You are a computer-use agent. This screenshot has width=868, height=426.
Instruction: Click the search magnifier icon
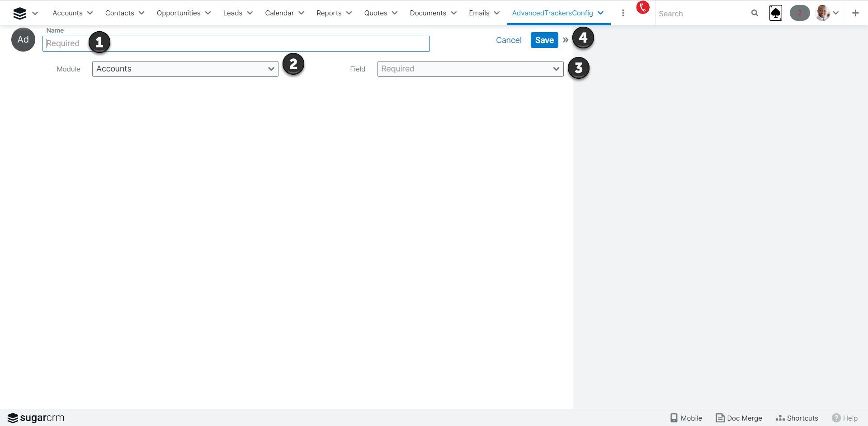pyautogui.click(x=755, y=13)
